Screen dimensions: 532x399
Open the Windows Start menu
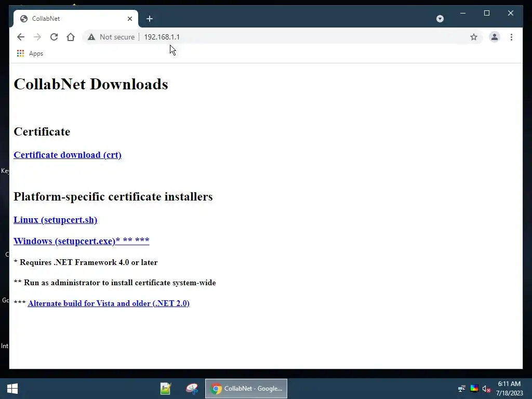[12, 389]
